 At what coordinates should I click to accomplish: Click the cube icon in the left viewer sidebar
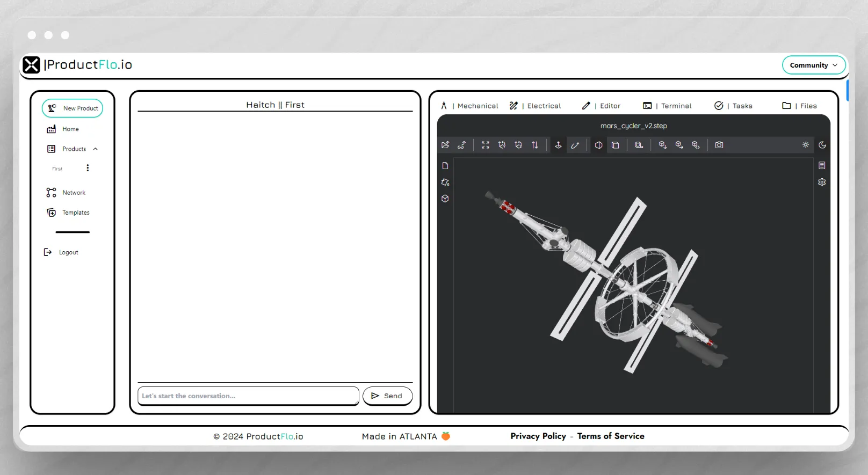(445, 199)
